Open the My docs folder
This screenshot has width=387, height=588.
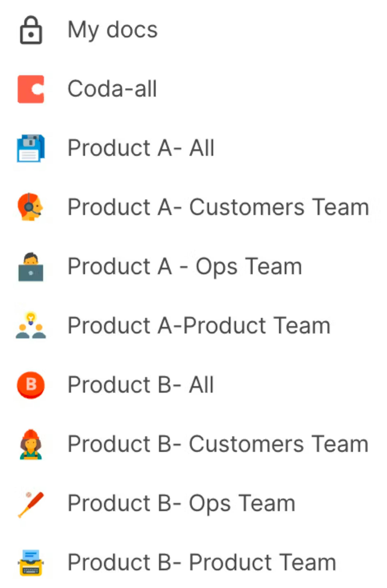(x=113, y=30)
